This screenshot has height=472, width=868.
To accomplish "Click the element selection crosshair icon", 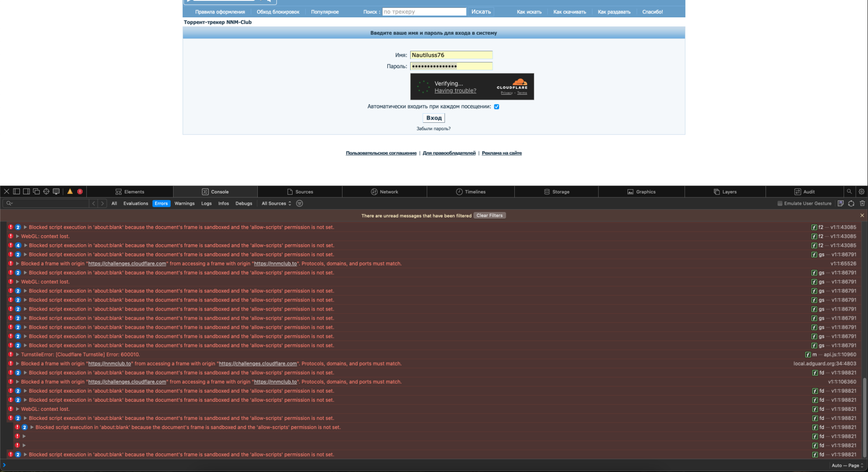I will pos(46,191).
